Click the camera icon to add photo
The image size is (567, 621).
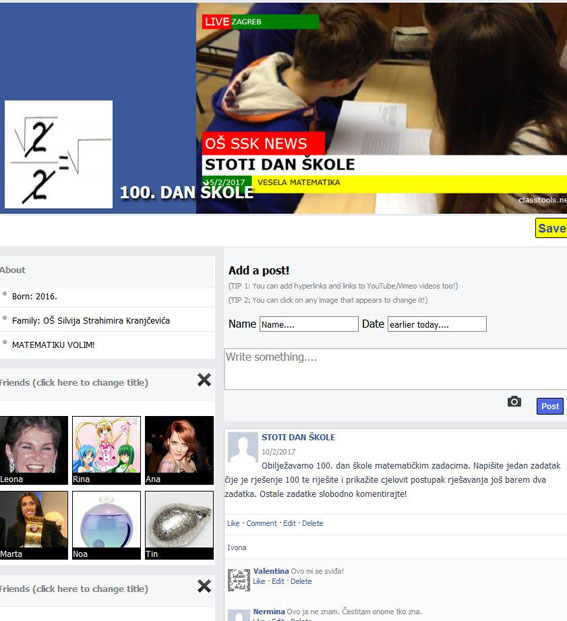[x=514, y=402]
